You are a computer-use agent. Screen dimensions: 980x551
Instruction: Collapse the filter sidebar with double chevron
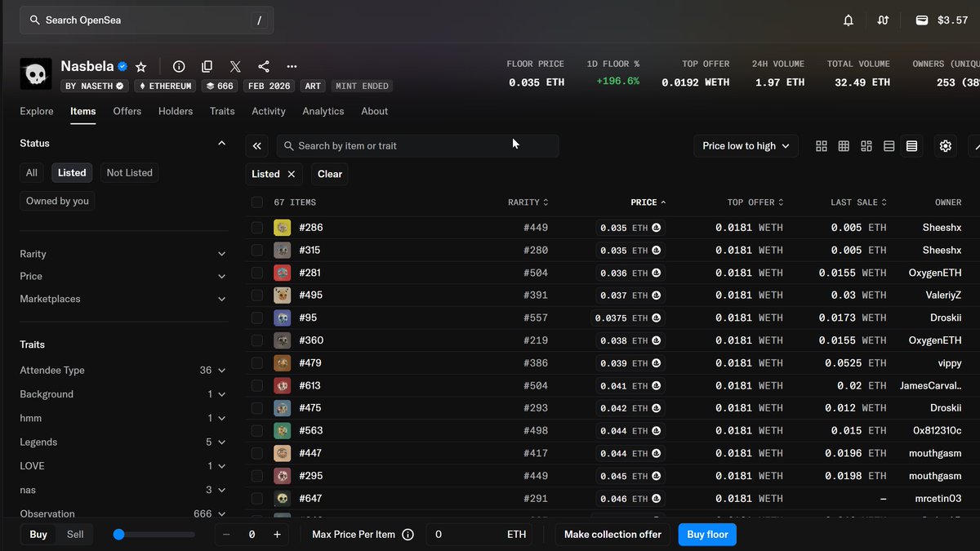257,146
